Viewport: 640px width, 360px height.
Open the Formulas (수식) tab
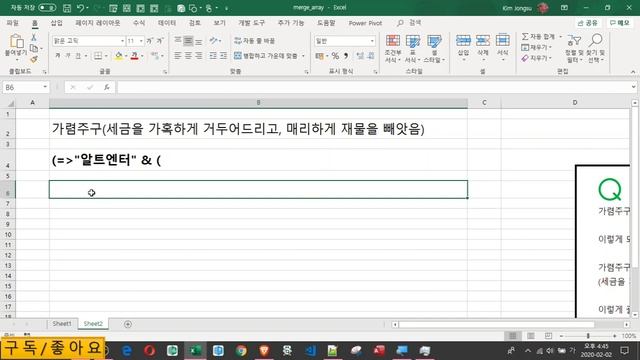(x=139, y=23)
